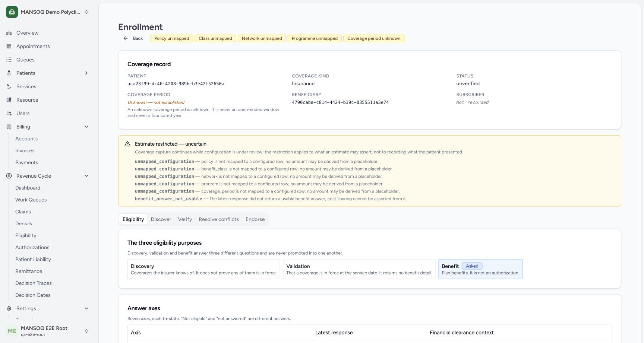Open Authorizations in Revenue Cycle
Screen dimensions: 644x343
click(x=32, y=247)
